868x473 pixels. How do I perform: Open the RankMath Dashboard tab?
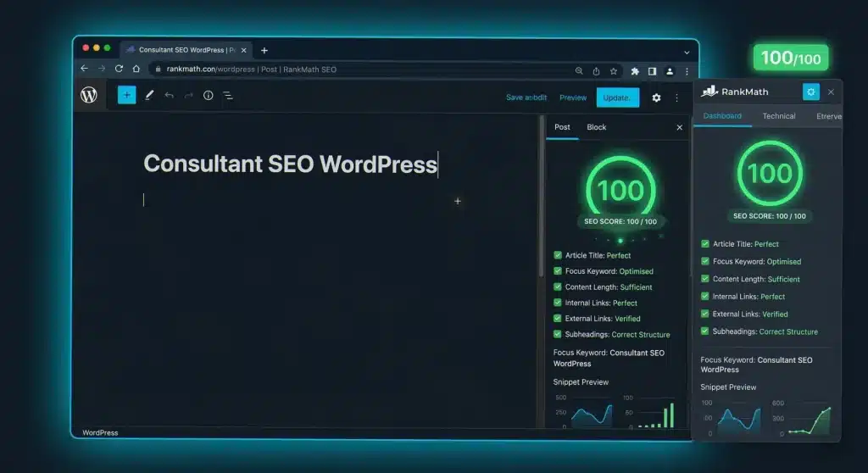(x=722, y=116)
